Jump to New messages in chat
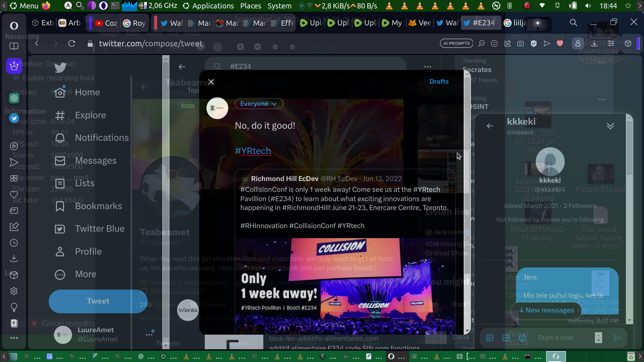644x362 pixels. [x=546, y=311]
